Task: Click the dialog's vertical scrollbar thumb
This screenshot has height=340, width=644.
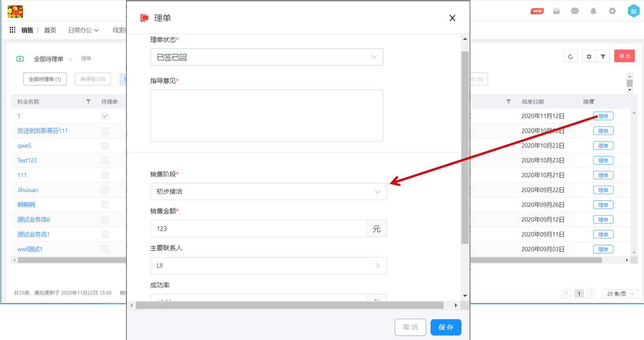Action: [465, 147]
